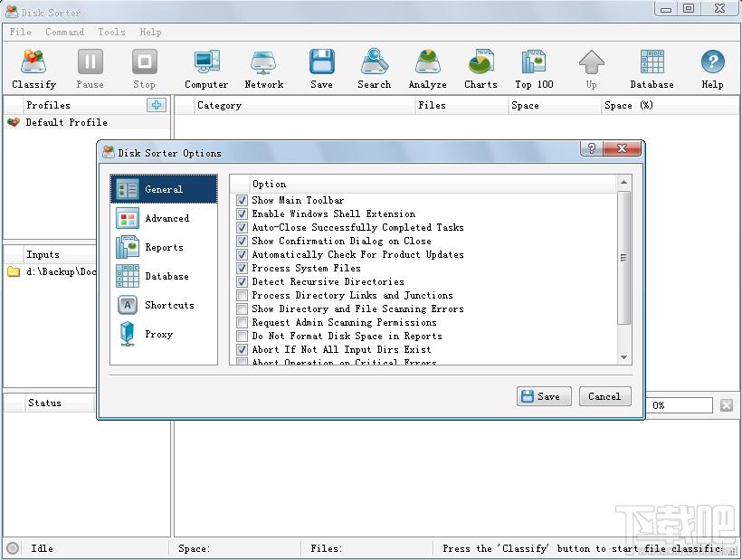Uncheck Detect Recursive Directories
The width and height of the screenshot is (742, 560).
click(242, 282)
